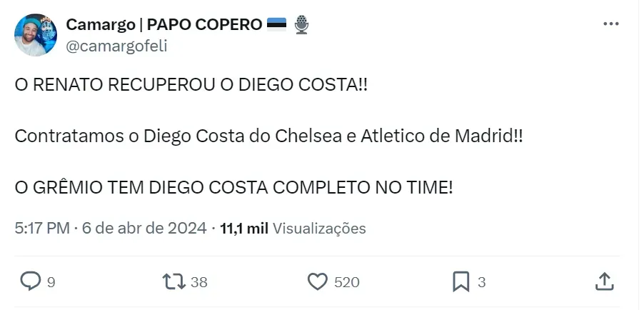Click the 5:17 PM timestamp

pyautogui.click(x=42, y=229)
